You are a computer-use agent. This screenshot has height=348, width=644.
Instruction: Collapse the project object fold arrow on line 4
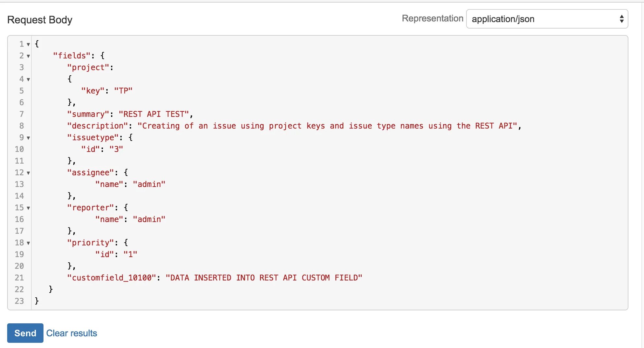click(28, 80)
